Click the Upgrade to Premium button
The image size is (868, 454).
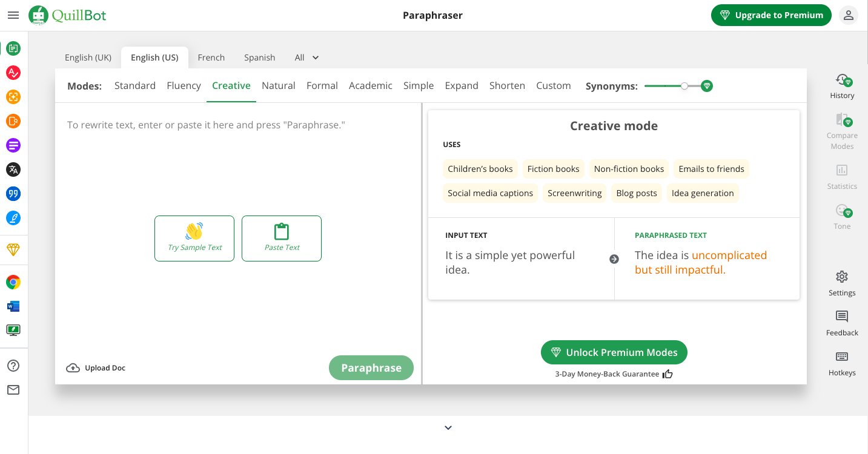[x=771, y=15]
